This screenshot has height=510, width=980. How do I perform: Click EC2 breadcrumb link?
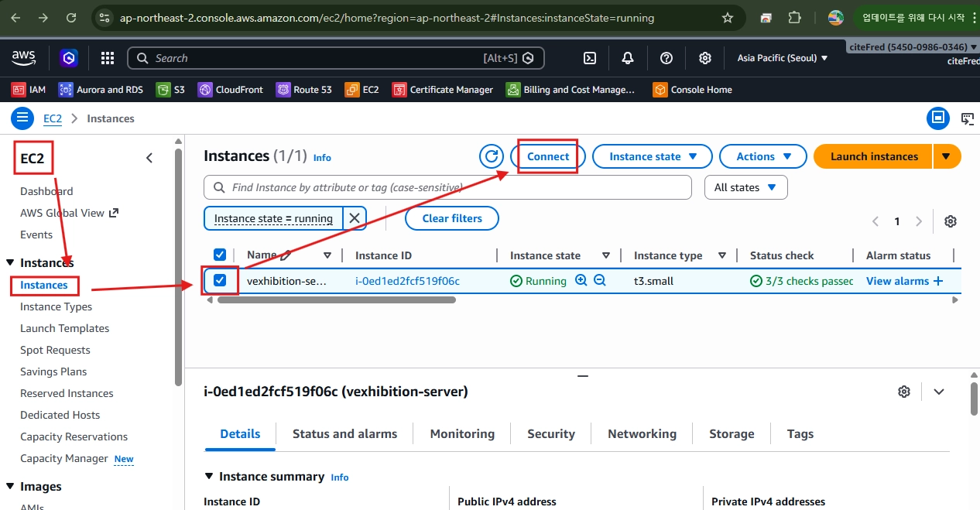pos(53,118)
